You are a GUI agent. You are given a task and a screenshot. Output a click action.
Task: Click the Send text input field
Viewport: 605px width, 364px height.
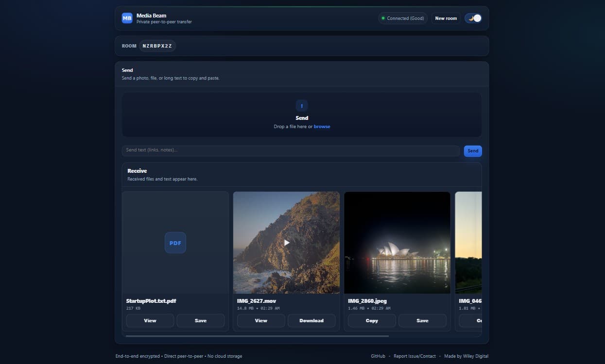(292, 150)
